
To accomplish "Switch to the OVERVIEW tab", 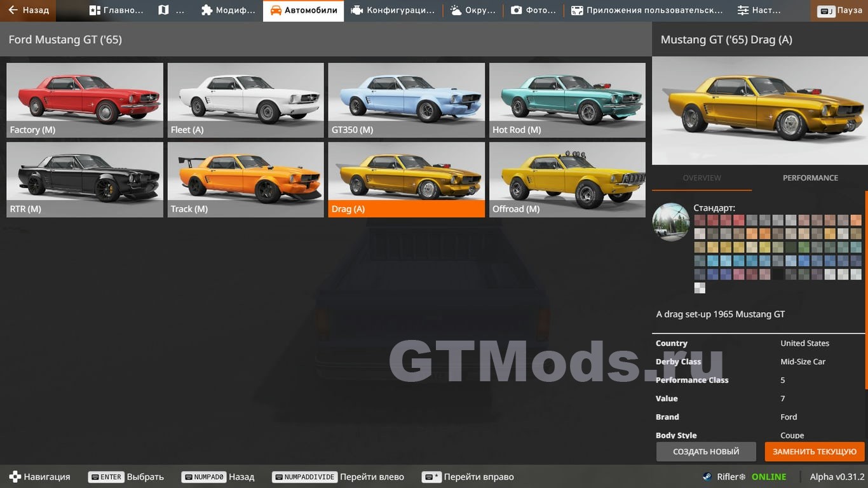I will coord(702,178).
